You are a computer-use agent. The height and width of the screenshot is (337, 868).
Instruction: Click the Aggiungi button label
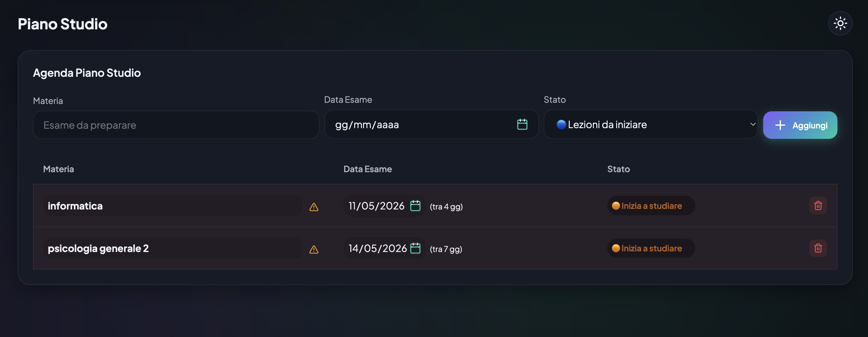coord(809,125)
